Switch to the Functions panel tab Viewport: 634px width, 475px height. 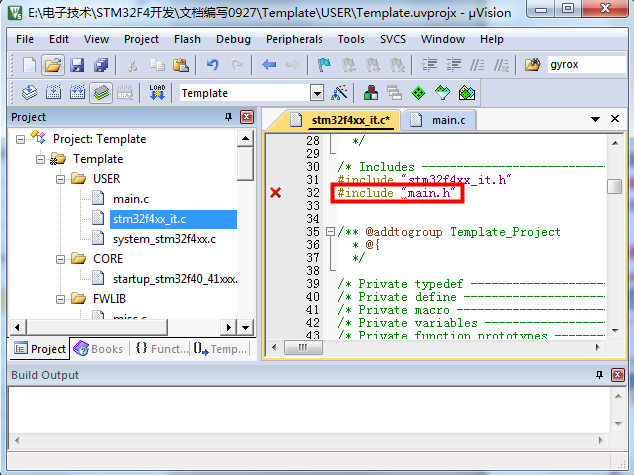click(161, 348)
